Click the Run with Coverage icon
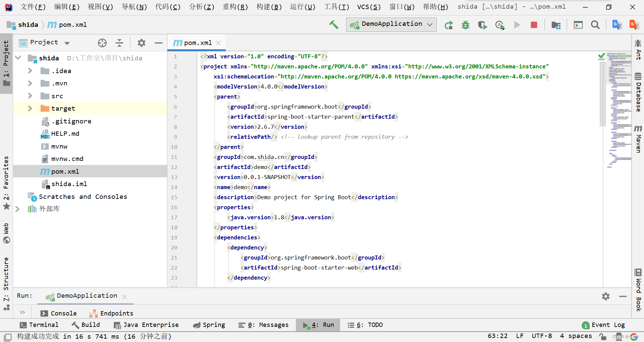This screenshot has width=644, height=342. pos(483,25)
